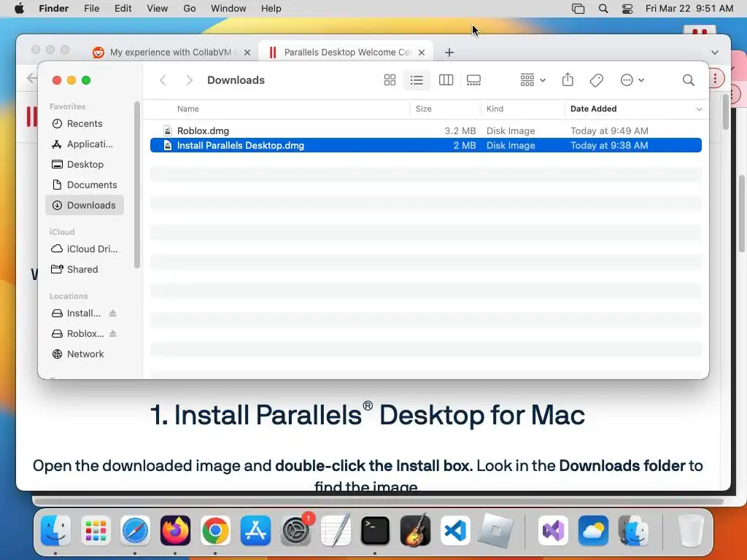
Task: Open Desktop in Finder sidebar
Action: [x=85, y=164]
